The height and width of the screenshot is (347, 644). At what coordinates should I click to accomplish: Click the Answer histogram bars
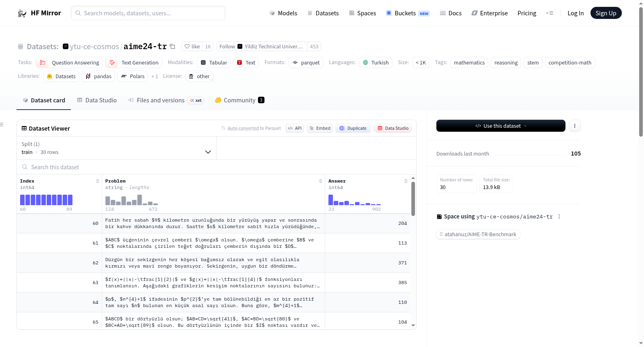pos(355,200)
